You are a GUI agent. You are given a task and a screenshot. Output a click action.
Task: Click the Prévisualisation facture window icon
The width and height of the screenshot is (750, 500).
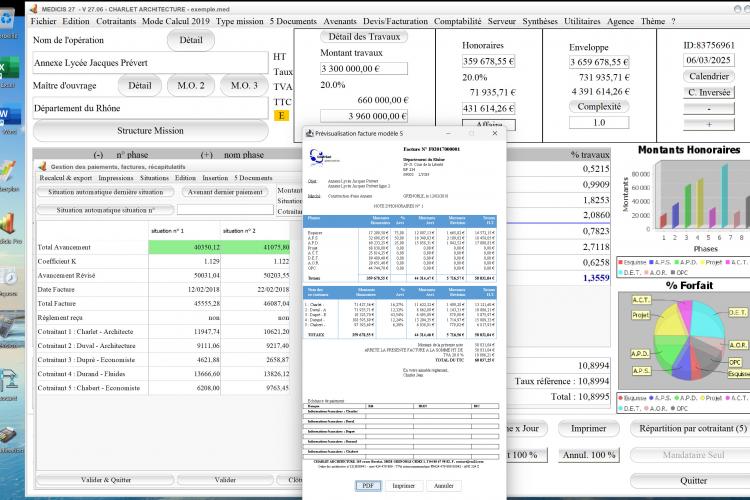(309, 133)
